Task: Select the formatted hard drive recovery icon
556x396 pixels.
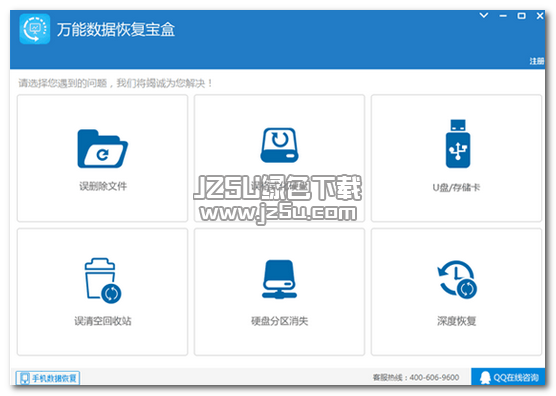Action: coord(279,145)
